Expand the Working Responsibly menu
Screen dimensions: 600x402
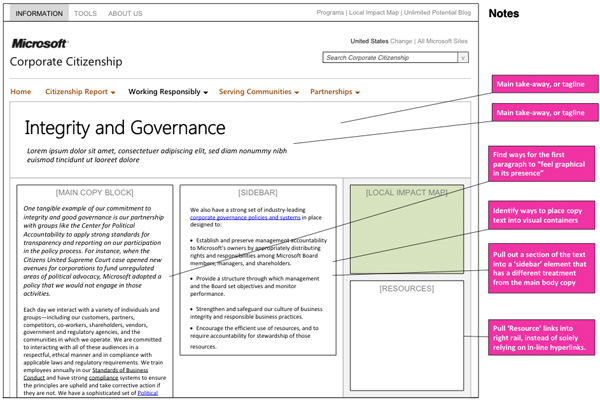(x=168, y=92)
